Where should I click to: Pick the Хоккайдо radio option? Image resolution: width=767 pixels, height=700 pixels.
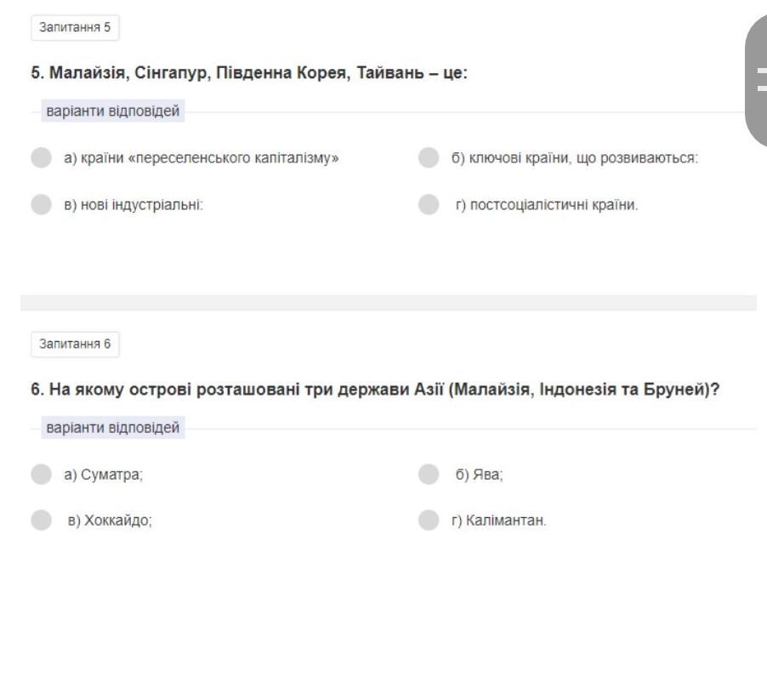(x=41, y=520)
